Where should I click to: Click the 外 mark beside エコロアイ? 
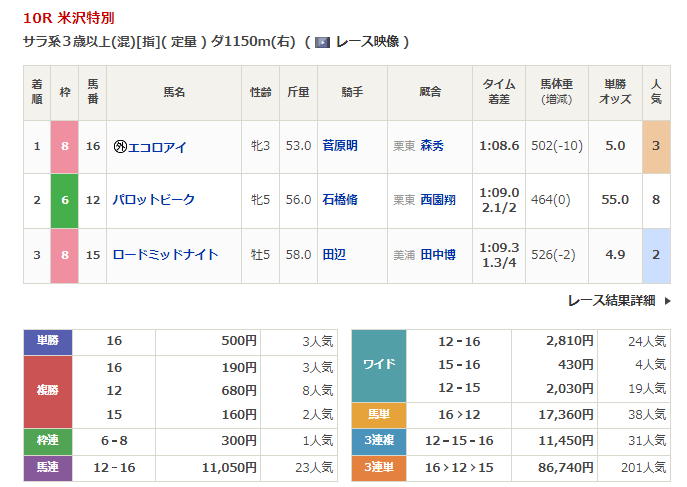click(x=120, y=146)
